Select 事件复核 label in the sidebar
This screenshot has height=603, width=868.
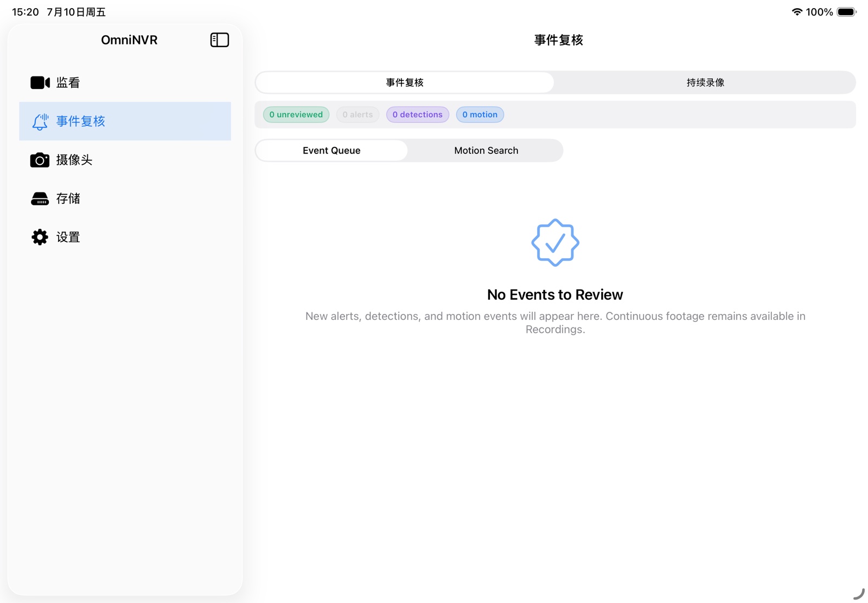tap(81, 121)
